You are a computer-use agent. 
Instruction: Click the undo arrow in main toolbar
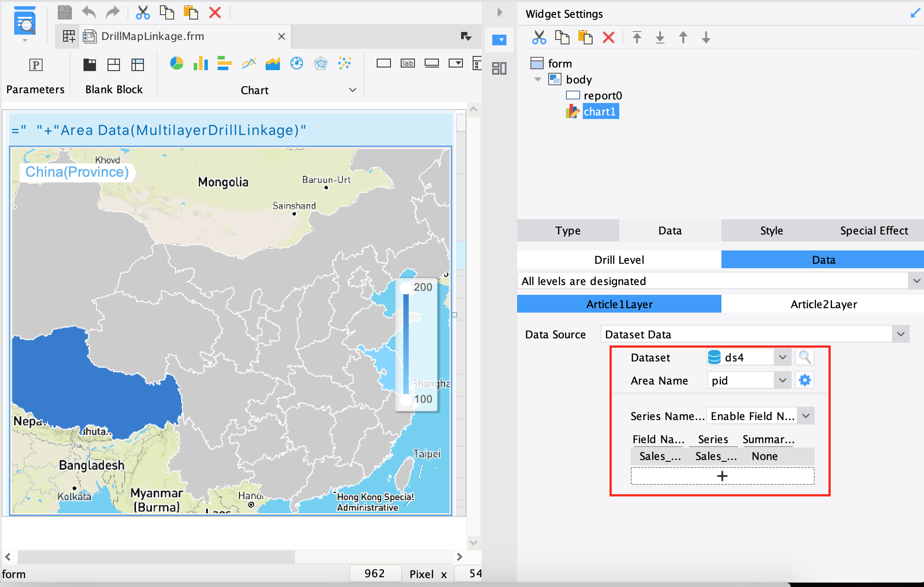tap(89, 12)
